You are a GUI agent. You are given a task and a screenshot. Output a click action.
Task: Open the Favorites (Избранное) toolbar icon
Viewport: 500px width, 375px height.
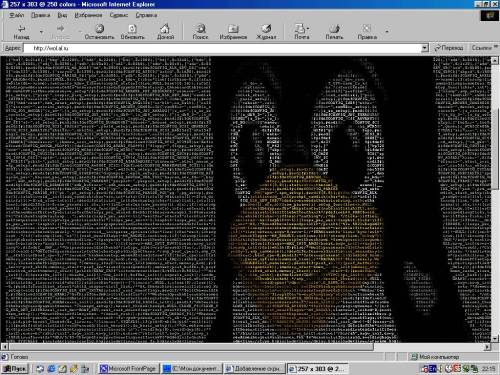[233, 29]
